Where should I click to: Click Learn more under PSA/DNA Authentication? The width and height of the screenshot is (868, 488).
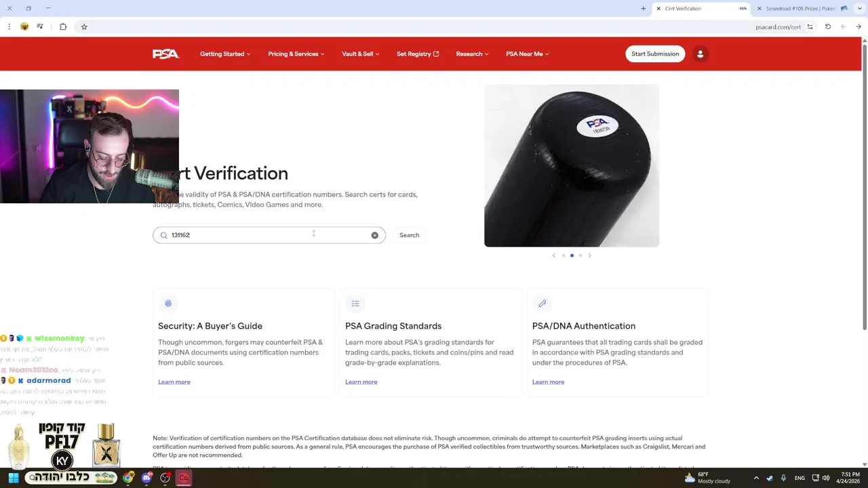click(x=548, y=382)
